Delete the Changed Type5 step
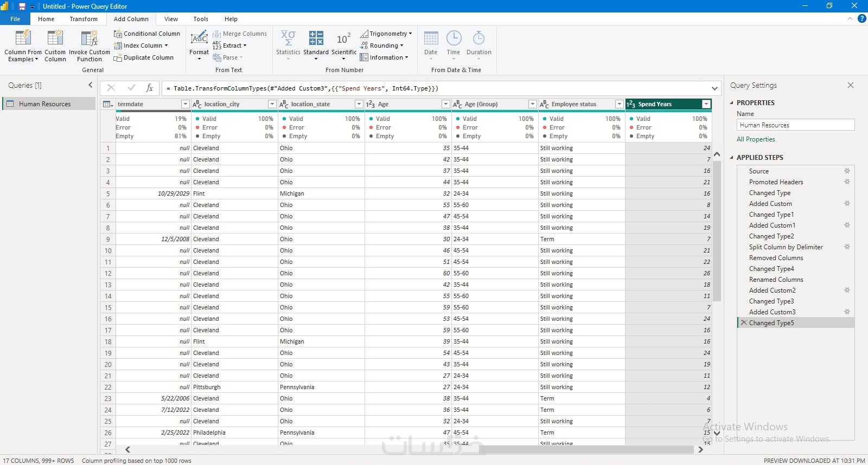Screen dimensions: 868x465 pos(744,322)
